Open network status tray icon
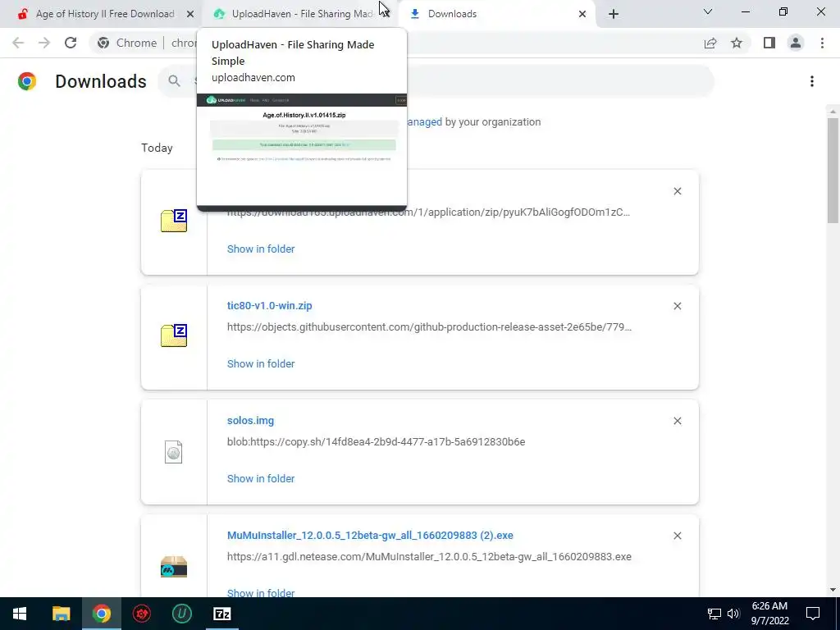 click(714, 614)
